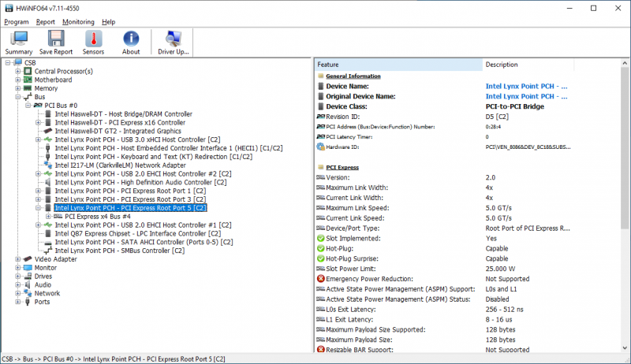Screen dimensions: 631x364
Task: Click the Memory module icon in tree
Action: (28, 88)
